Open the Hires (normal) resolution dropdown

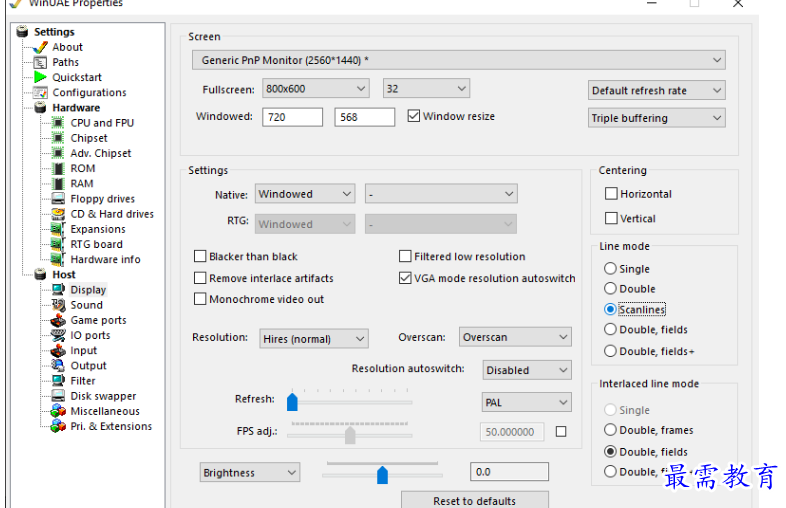pos(314,339)
